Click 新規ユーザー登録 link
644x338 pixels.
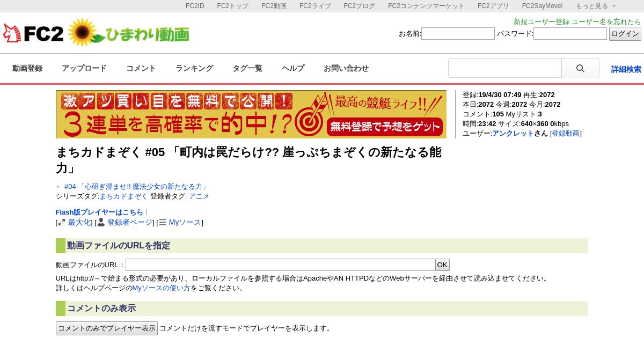[541, 21]
